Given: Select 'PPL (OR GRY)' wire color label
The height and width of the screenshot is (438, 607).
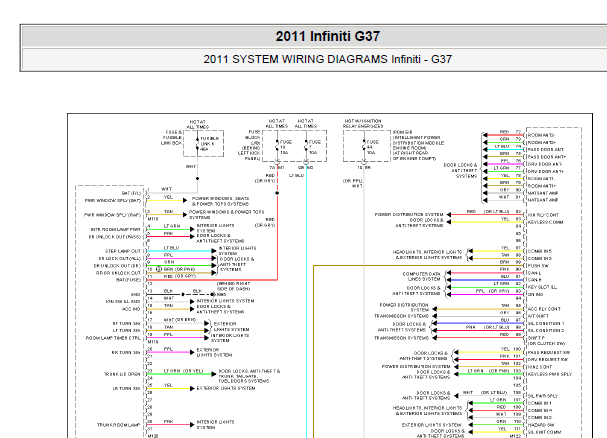Looking at the screenshot, I should tap(492, 291).
